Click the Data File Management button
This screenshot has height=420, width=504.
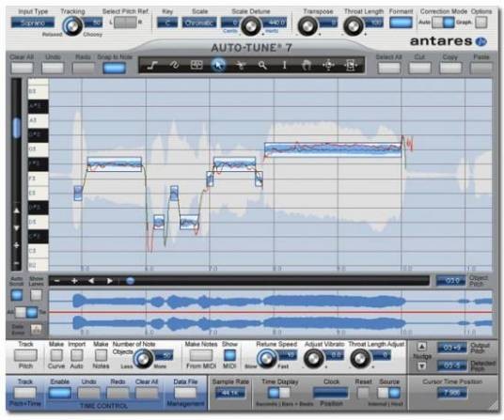pyautogui.click(x=185, y=393)
